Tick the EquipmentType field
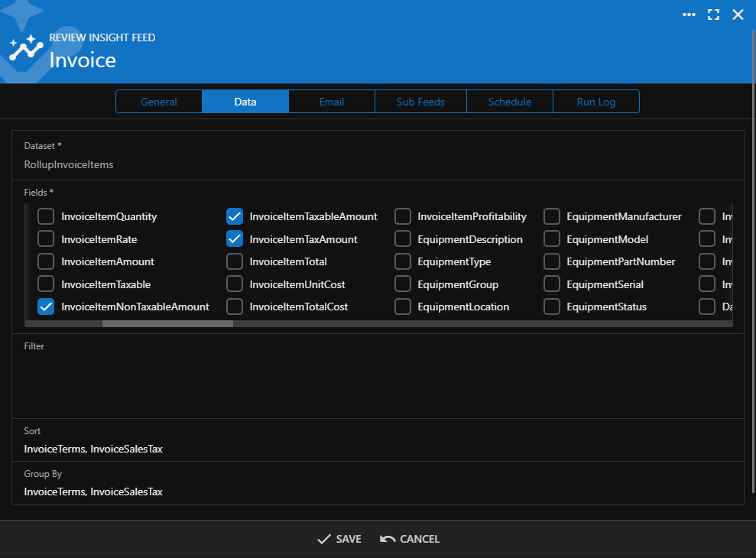The width and height of the screenshot is (756, 558). [x=403, y=261]
